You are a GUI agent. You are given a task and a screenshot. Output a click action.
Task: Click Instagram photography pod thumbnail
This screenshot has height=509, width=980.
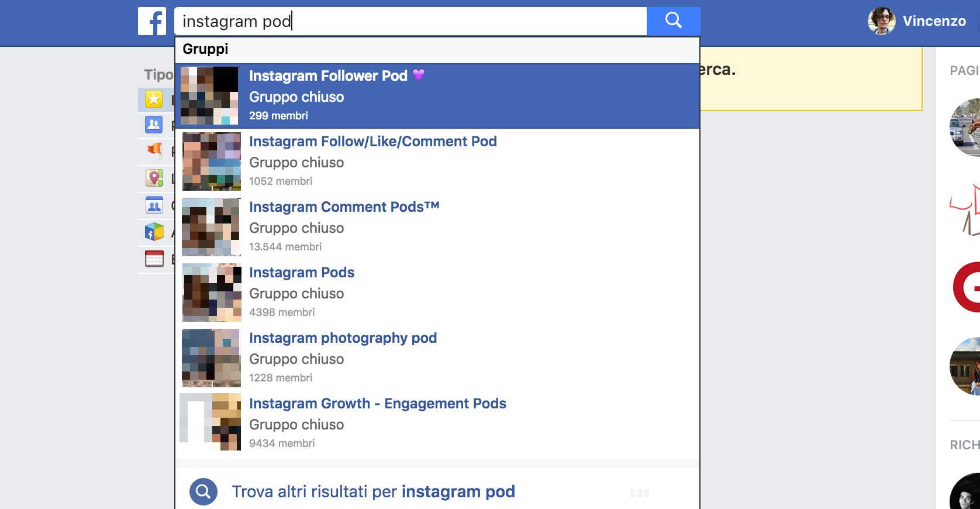coord(211,358)
